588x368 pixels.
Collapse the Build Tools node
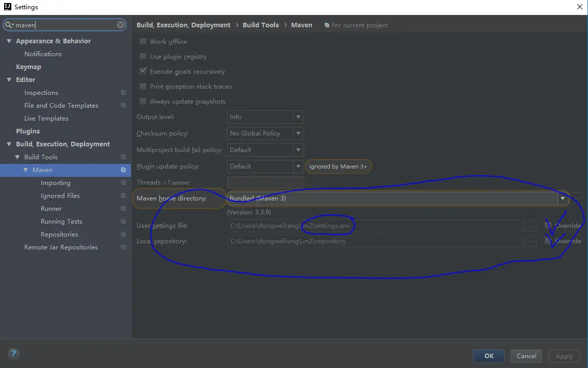(17, 157)
